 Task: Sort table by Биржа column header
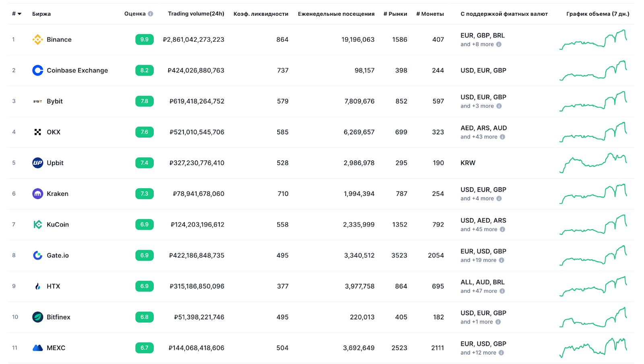pyautogui.click(x=41, y=14)
